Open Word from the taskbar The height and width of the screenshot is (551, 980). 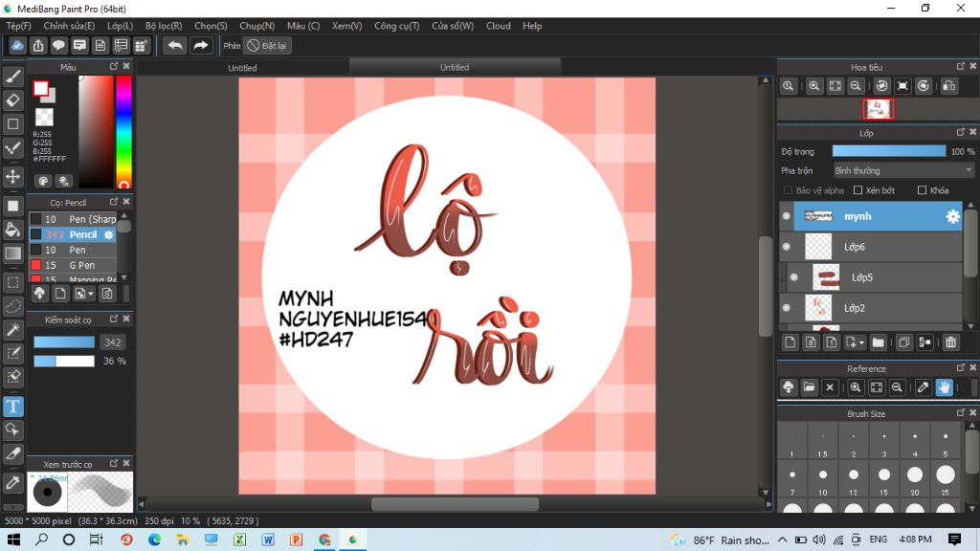click(x=268, y=540)
